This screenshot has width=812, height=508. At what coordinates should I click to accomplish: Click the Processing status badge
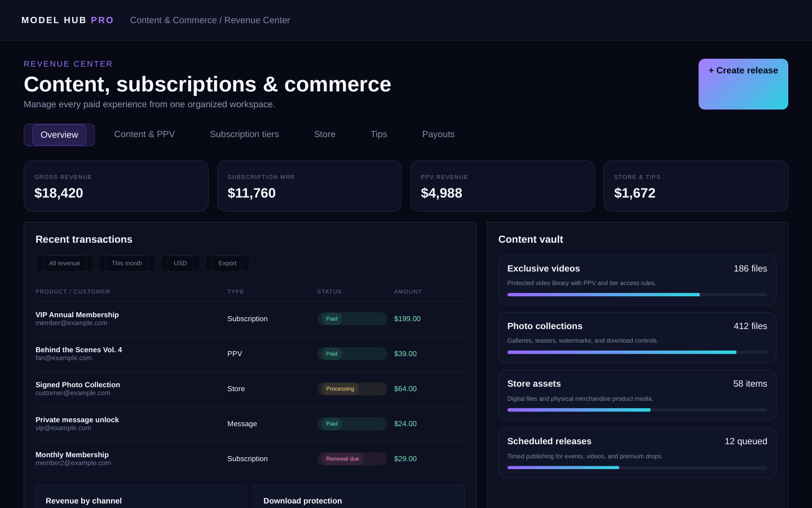point(352,389)
